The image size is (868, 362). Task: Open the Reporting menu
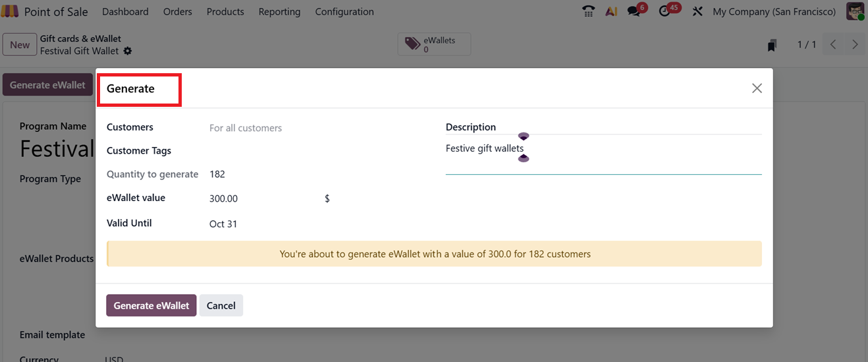coord(279,11)
